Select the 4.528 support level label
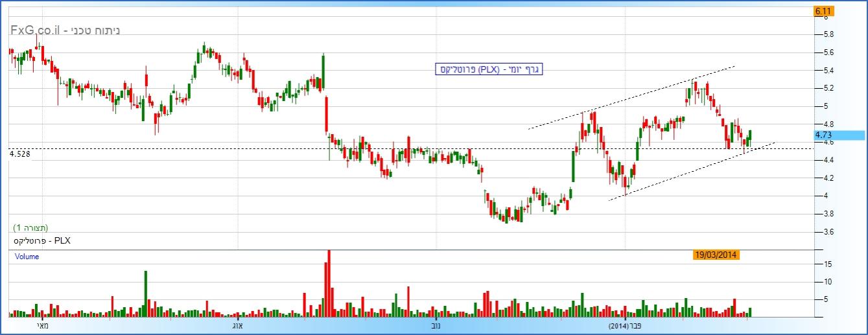This screenshot has height=335, width=868. coord(20,154)
